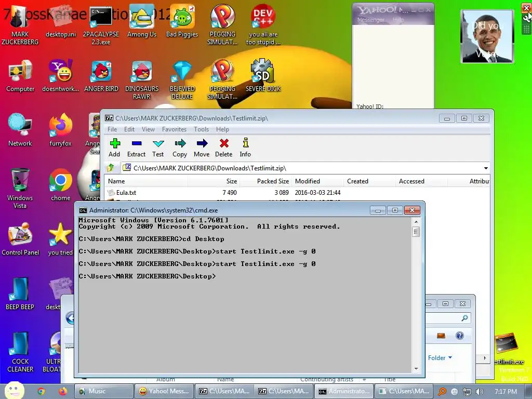Click the Copy icon in the 7-Zip toolbar
The width and height of the screenshot is (532, 399).
click(180, 148)
